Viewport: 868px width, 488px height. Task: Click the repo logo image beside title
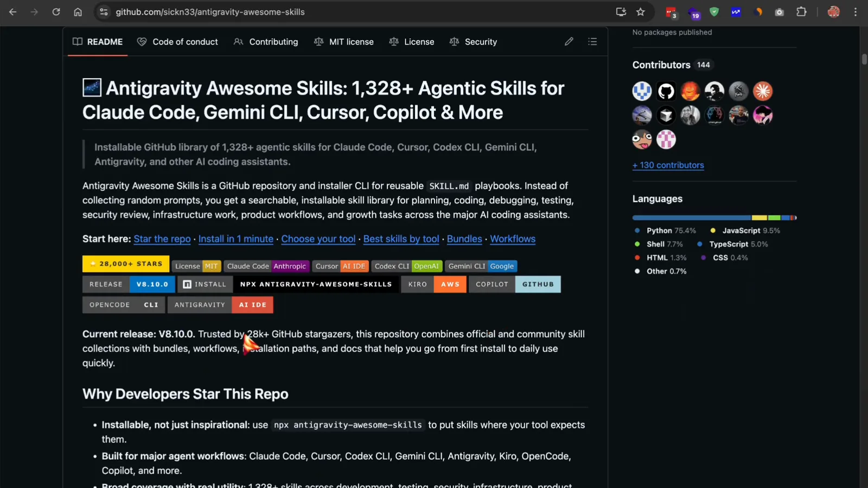click(x=92, y=88)
